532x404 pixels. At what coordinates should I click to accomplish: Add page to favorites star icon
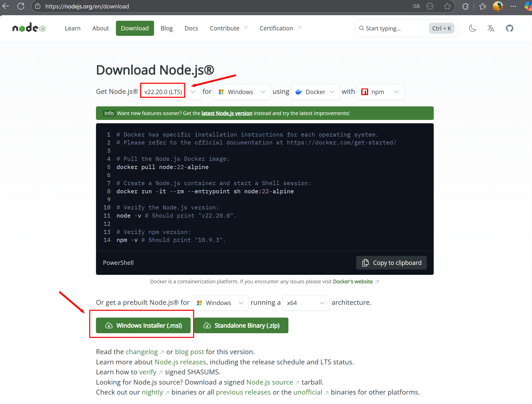coord(447,6)
